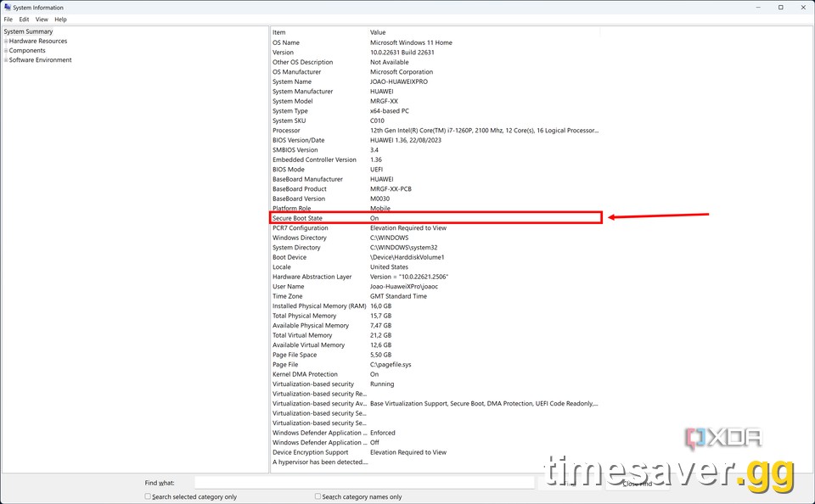Select the hypervisor has been detected row
Viewport: 815px width, 504px height.
pyautogui.click(x=435, y=462)
